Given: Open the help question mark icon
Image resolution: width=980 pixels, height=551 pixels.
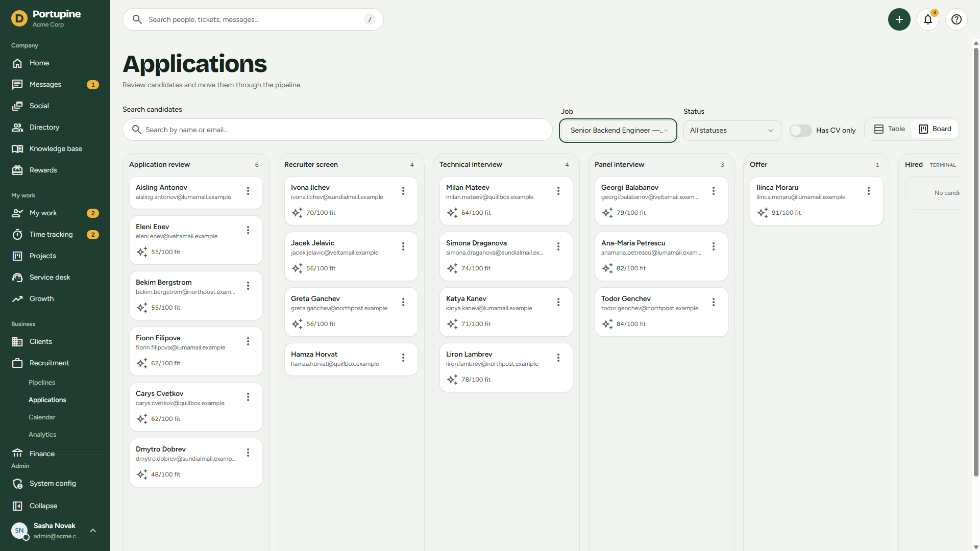Looking at the screenshot, I should (957, 19).
